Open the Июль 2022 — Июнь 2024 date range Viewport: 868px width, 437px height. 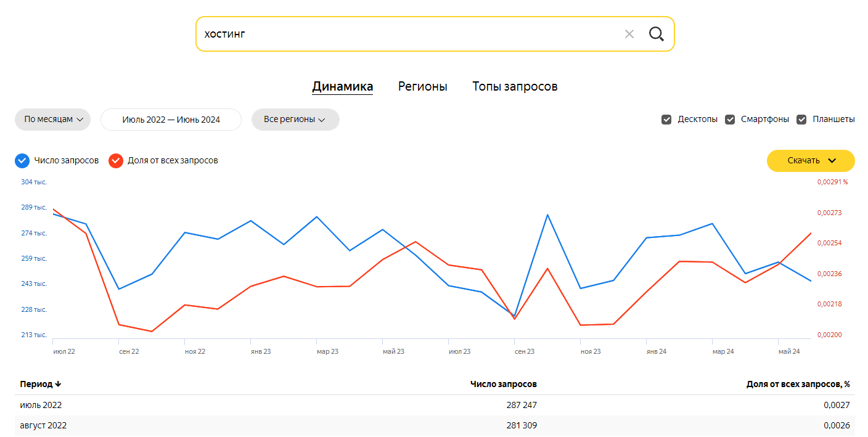[171, 120]
